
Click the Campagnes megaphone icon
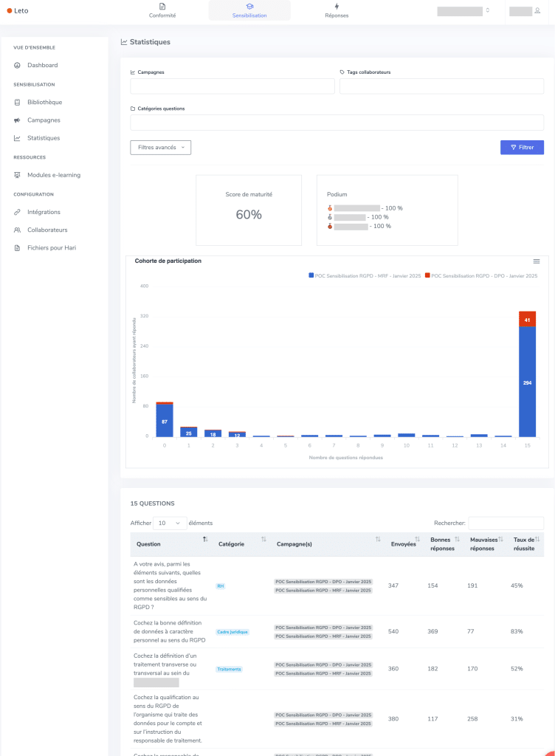pyautogui.click(x=18, y=120)
